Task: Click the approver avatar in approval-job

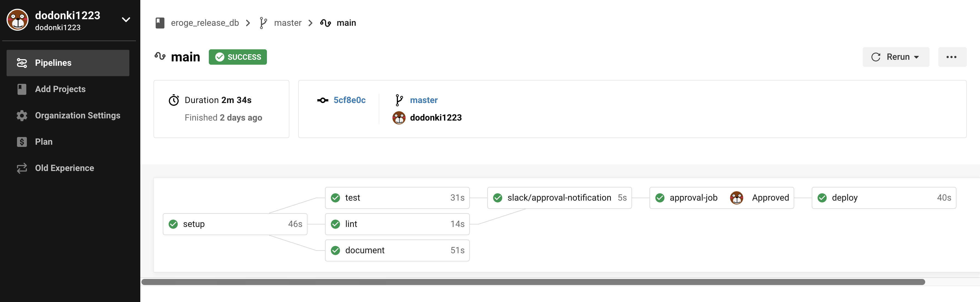Action: 737,198
